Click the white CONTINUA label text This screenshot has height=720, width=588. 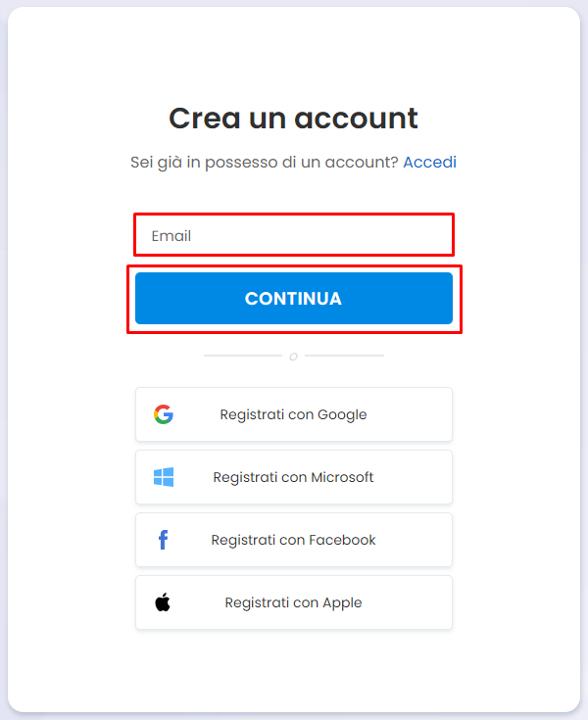pyautogui.click(x=294, y=299)
